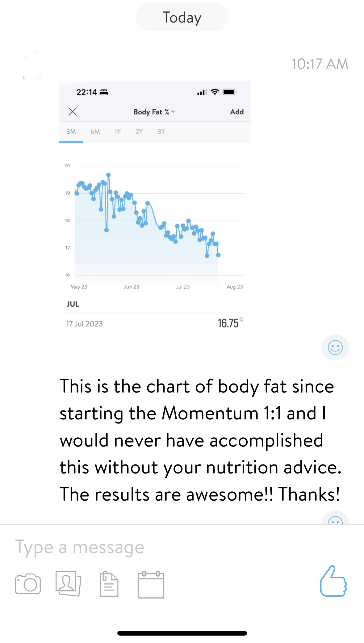The height and width of the screenshot is (643, 364).
Task: Open the photo gallery icon
Action: click(68, 583)
